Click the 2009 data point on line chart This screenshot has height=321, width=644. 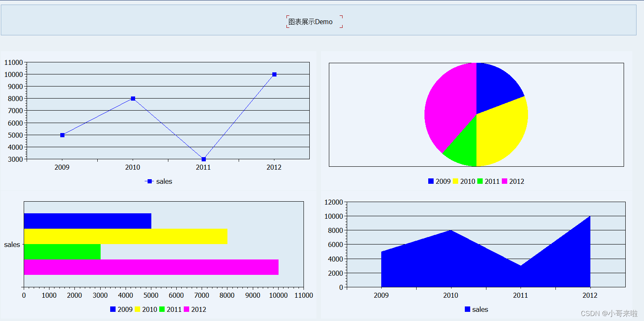tap(62, 135)
